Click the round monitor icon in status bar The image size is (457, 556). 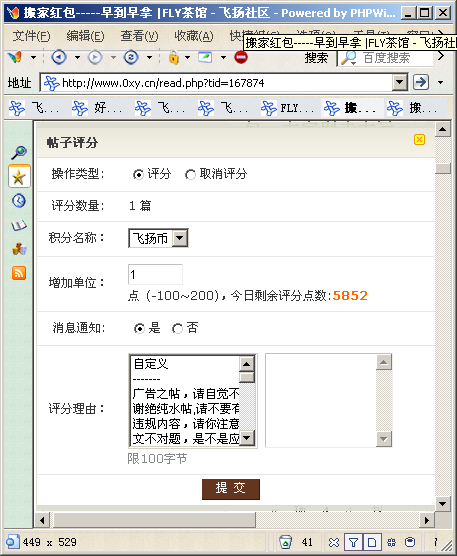pos(410,542)
